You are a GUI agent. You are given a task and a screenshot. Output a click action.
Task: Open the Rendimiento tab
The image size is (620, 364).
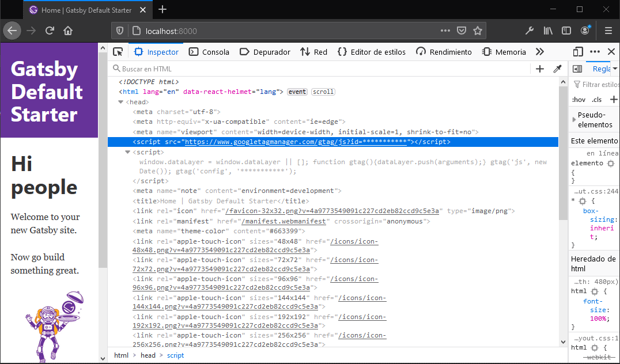coord(444,52)
